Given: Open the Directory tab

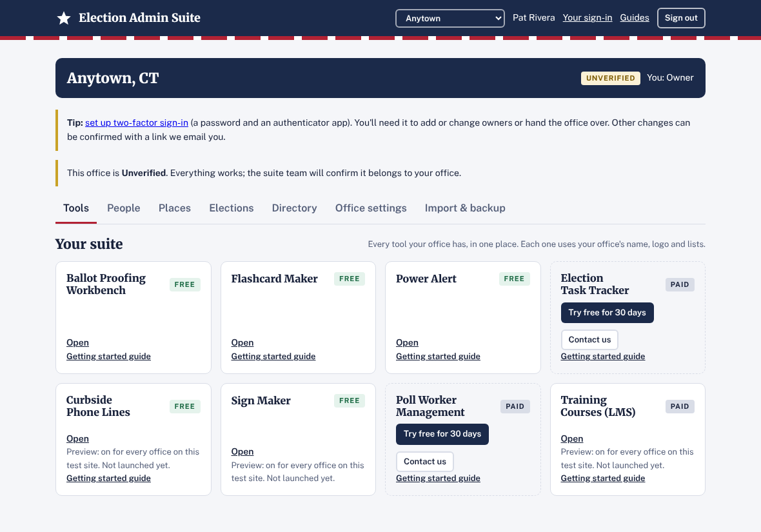Looking at the screenshot, I should click(294, 208).
